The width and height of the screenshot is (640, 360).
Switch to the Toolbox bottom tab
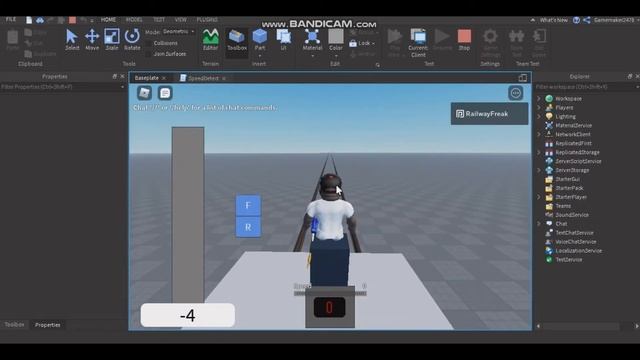coord(14,325)
